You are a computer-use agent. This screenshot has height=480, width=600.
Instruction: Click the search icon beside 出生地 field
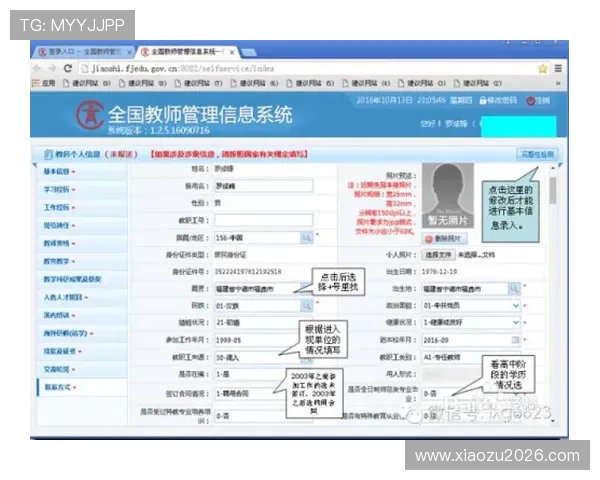point(514,289)
